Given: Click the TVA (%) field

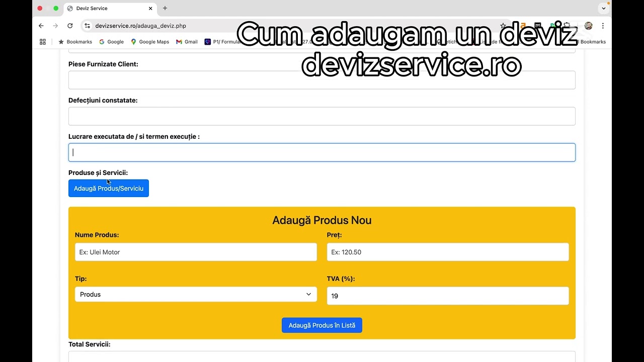Looking at the screenshot, I should [448, 296].
